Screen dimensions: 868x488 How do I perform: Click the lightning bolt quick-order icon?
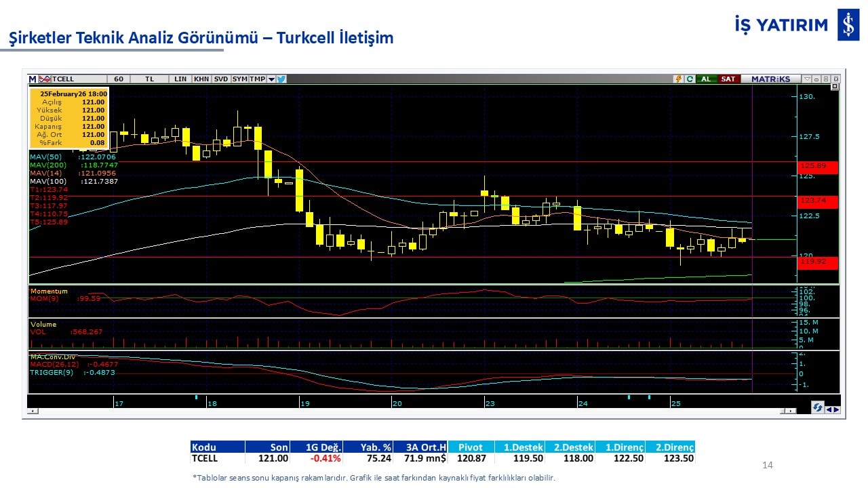677,79
